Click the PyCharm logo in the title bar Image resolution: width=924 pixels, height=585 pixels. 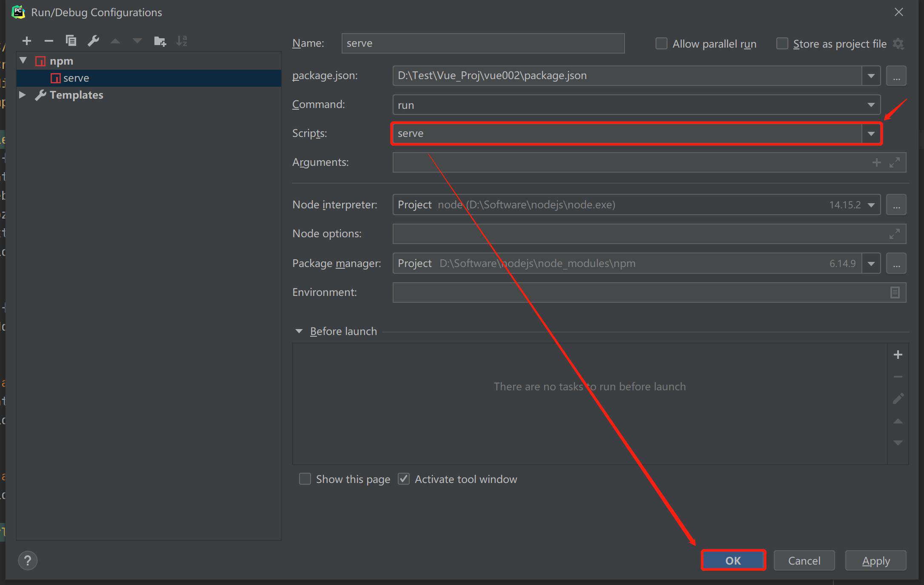(x=18, y=12)
